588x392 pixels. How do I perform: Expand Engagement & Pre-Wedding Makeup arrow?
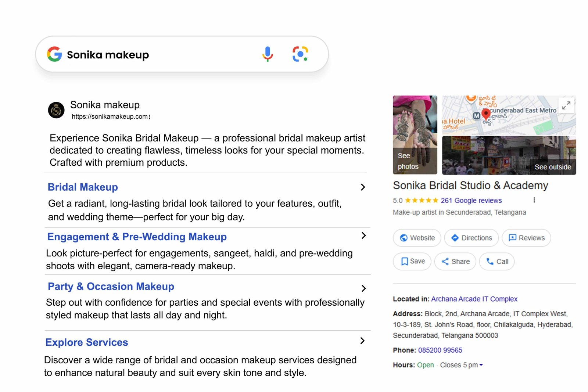[363, 235]
